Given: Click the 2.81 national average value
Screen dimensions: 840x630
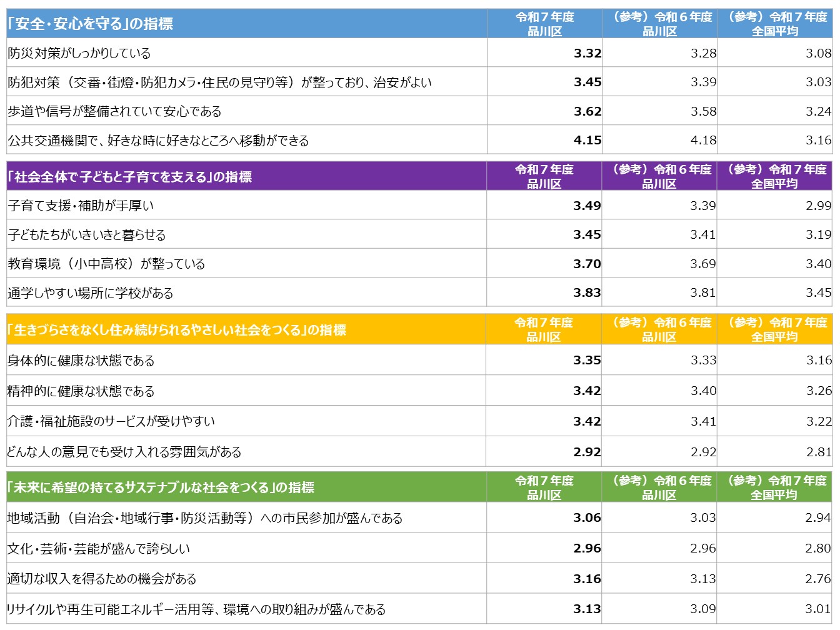Looking at the screenshot, I should [818, 452].
